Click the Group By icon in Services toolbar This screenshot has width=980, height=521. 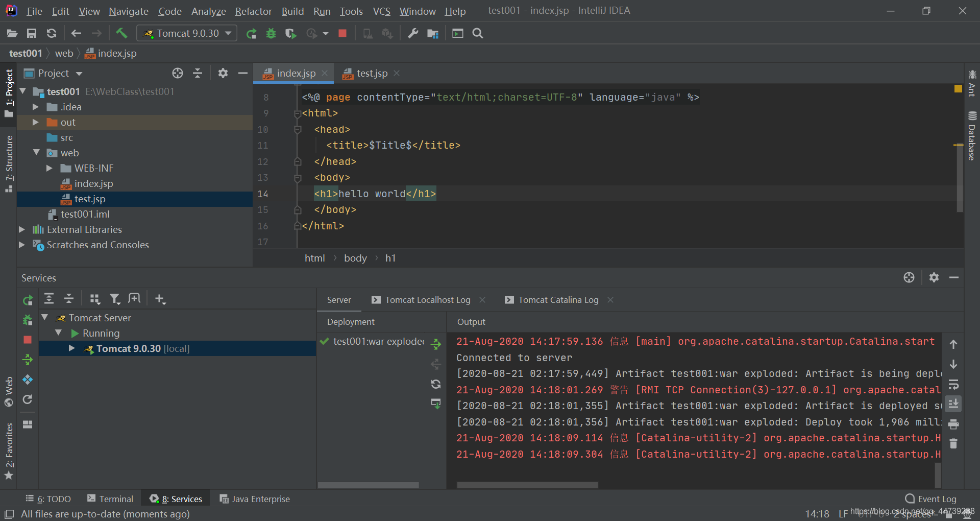(95, 299)
